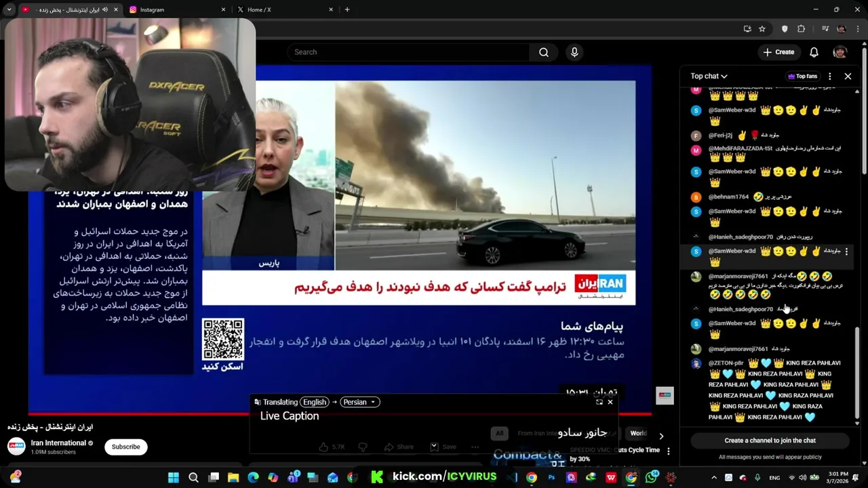Click username @ZETON-p8r in chat
Screen dimensions: 868x488
(x=726, y=363)
